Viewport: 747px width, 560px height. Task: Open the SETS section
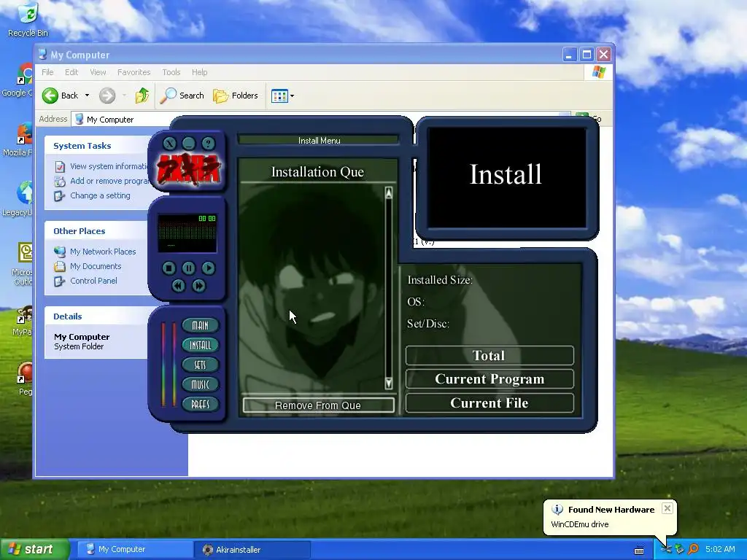click(x=200, y=365)
